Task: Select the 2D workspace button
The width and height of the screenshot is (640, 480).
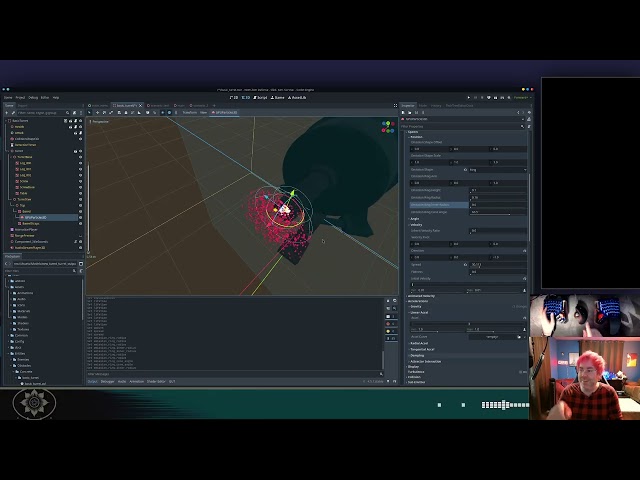Action: click(x=234, y=98)
